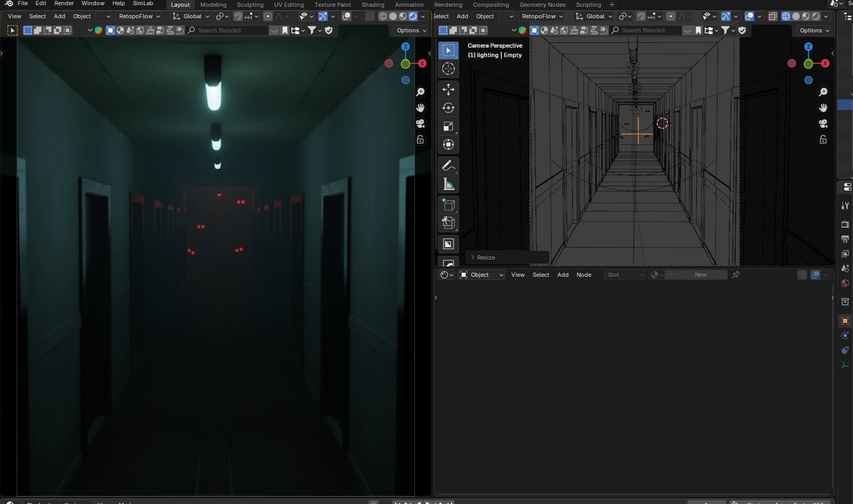Switch left viewport to Rendered shading
The width and height of the screenshot is (853, 504).
point(413,16)
